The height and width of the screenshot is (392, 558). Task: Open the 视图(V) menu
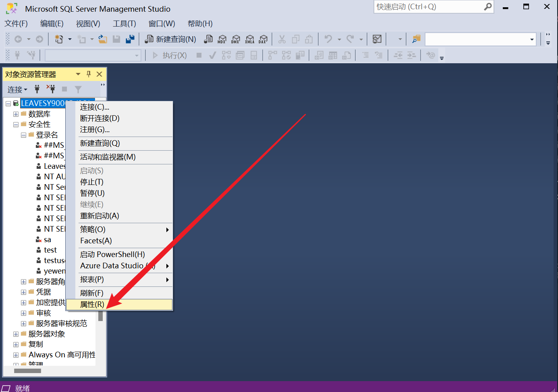88,23
